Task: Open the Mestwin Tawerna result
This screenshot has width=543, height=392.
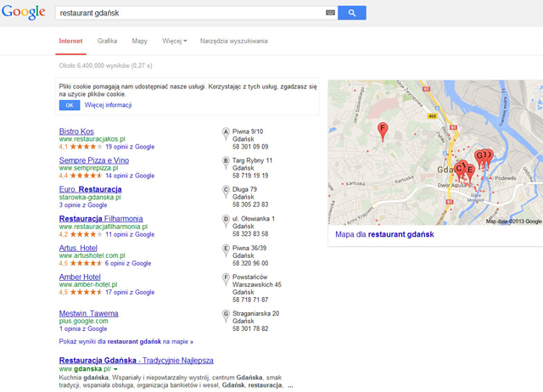Action: (88, 313)
